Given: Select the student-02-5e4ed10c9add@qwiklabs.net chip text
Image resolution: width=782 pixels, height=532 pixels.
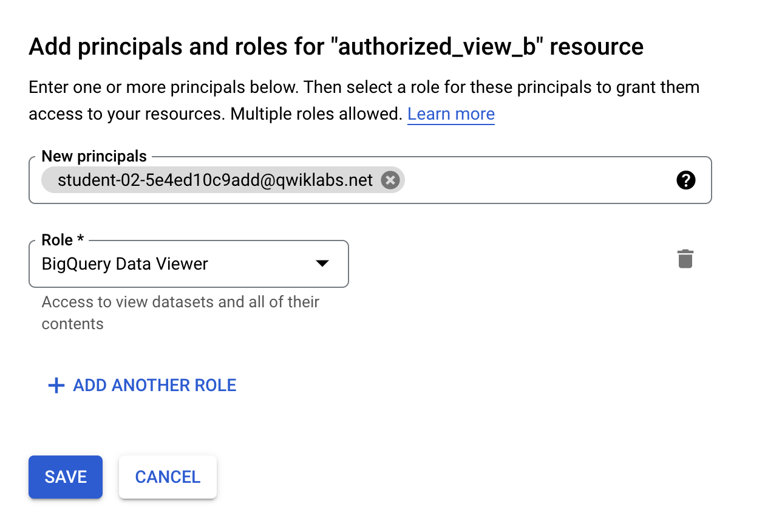Looking at the screenshot, I should (x=216, y=180).
